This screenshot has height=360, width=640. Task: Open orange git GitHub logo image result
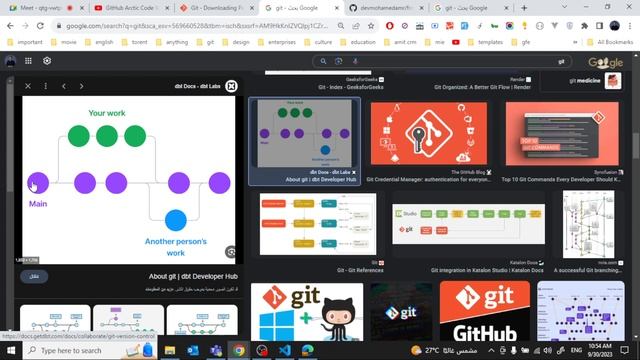(x=485, y=311)
